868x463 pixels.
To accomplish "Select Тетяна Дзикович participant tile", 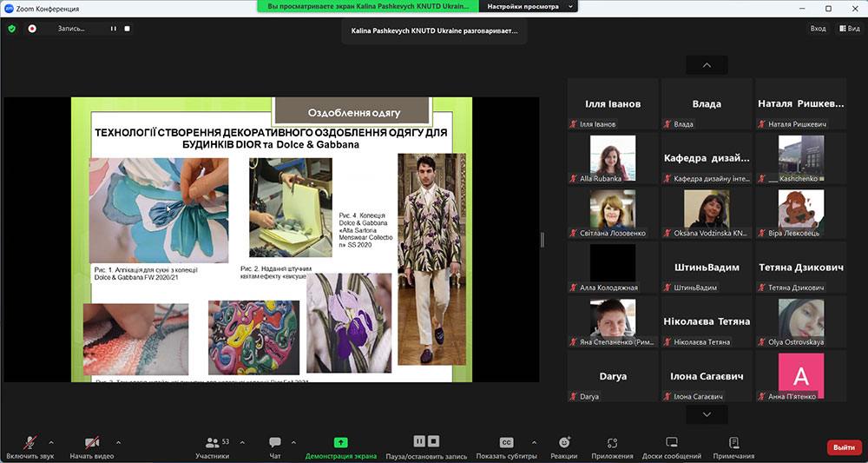I will point(801,267).
